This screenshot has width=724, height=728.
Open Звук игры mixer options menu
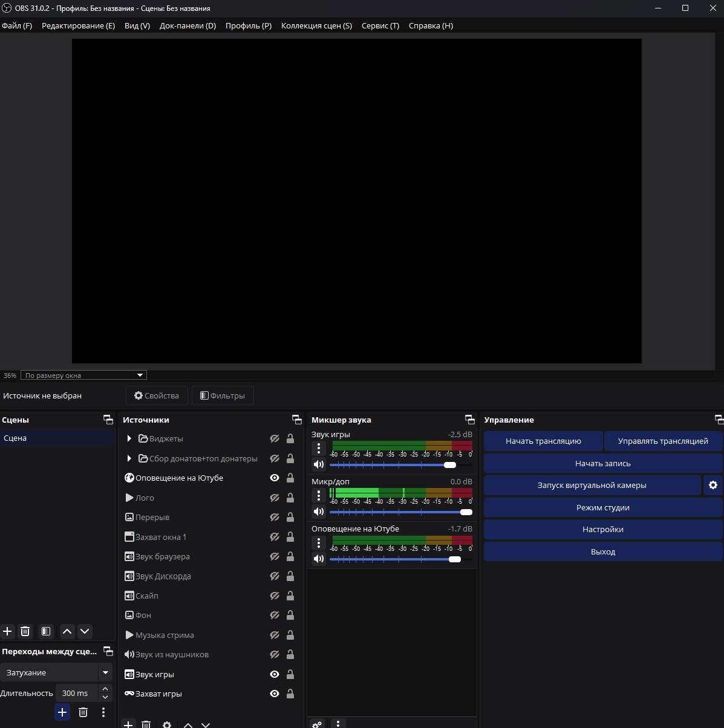pyautogui.click(x=319, y=448)
